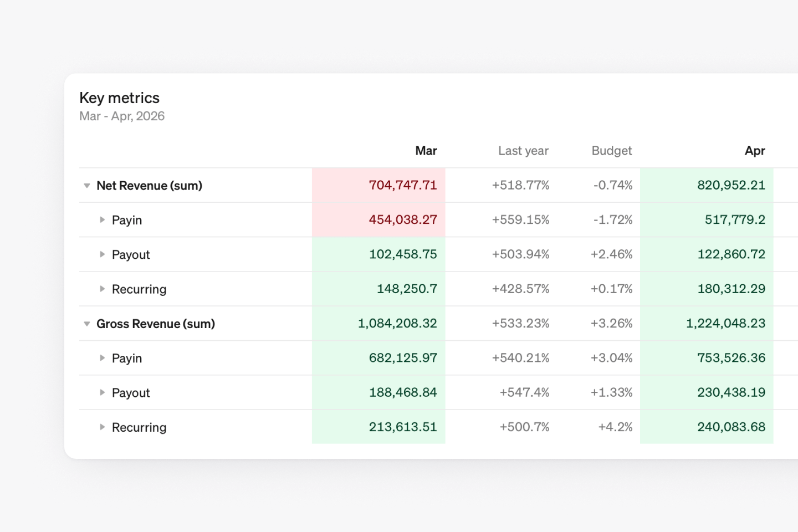Click the April cell 180,312.29
Viewport: 798px width, 532px height.
[x=707, y=289]
